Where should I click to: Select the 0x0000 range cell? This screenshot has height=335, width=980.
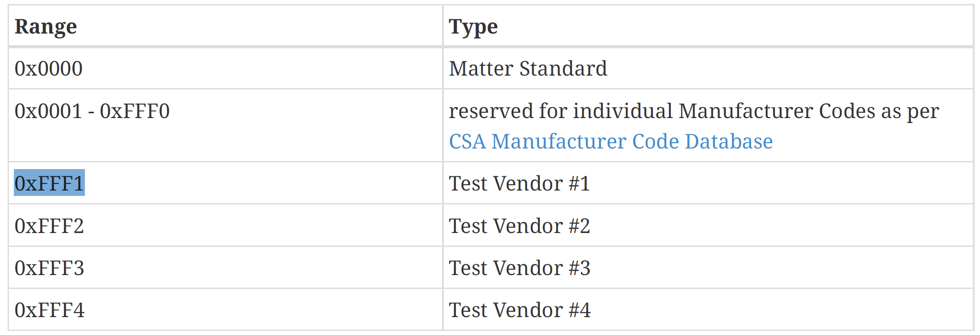pyautogui.click(x=48, y=69)
